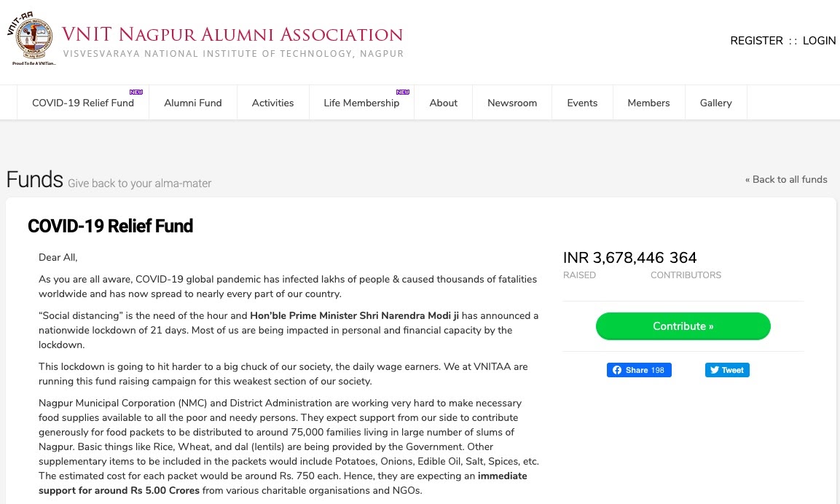Viewport: 840px width, 504px height.
Task: Go to the Events page
Action: point(582,103)
